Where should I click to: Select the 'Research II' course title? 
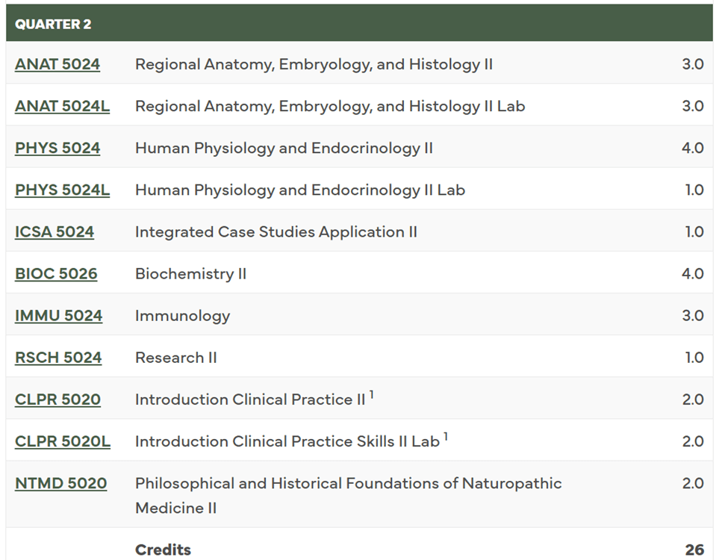coord(176,358)
